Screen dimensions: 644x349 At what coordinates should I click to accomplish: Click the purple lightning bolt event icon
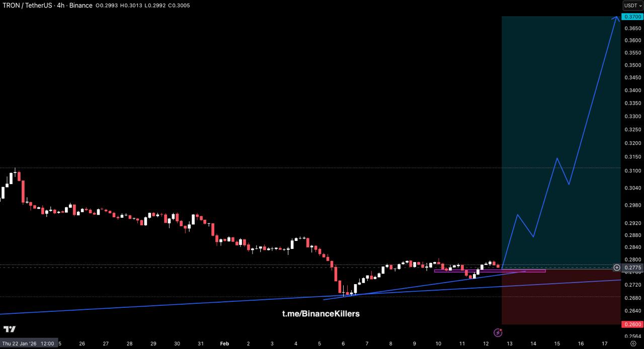click(x=498, y=332)
